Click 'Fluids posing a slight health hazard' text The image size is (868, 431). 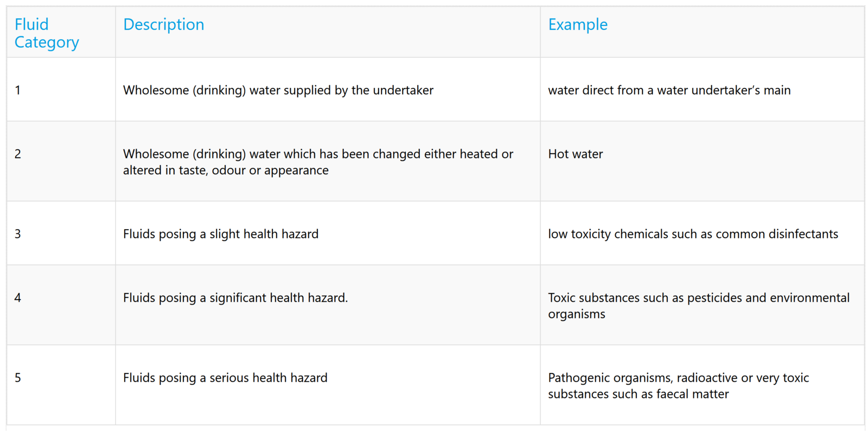(220, 234)
